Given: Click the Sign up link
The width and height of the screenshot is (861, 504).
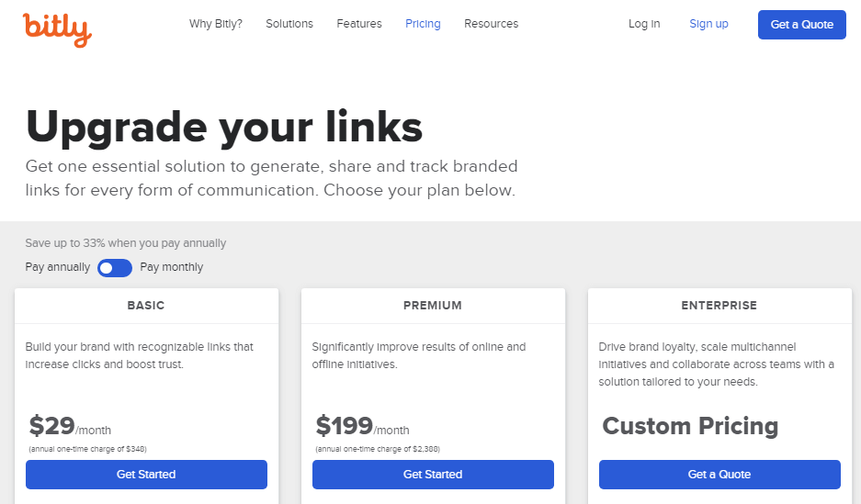Looking at the screenshot, I should click(x=708, y=24).
